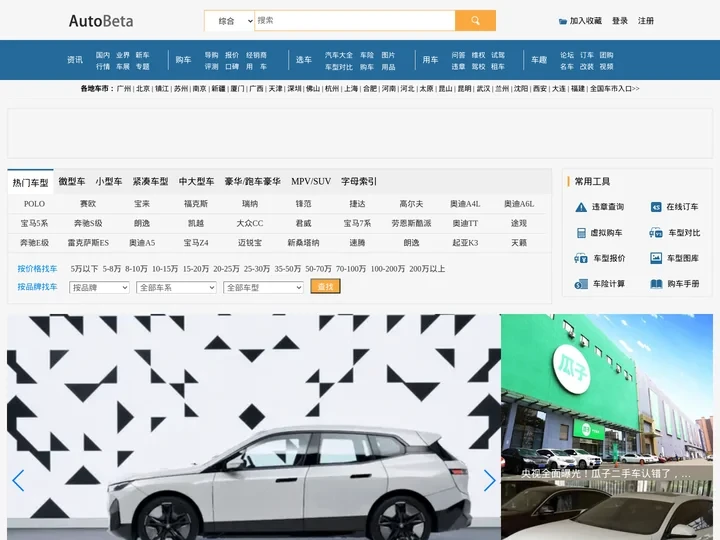
Task: Open the 选车 main menu item
Action: (304, 60)
